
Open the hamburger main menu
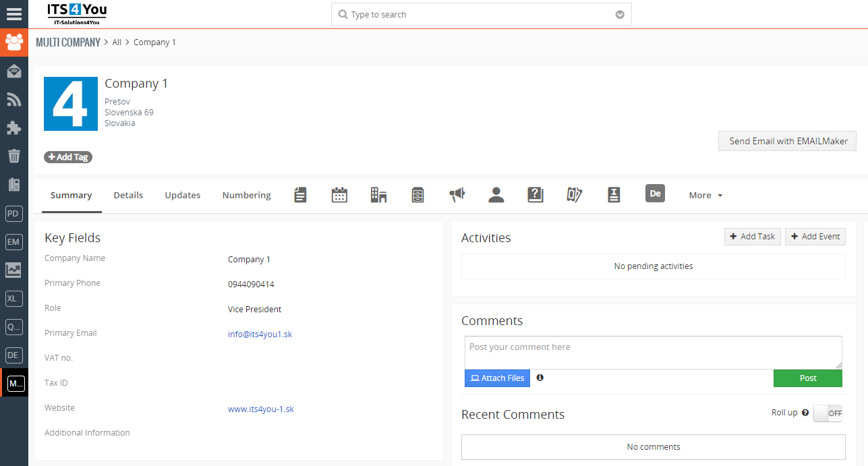pyautogui.click(x=13, y=14)
